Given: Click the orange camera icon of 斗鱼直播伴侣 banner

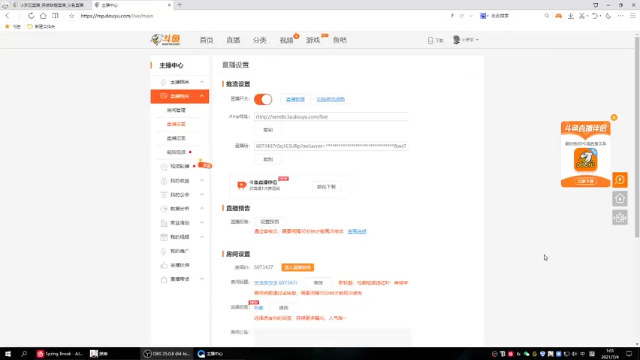Looking at the screenshot, I should (x=242, y=185).
